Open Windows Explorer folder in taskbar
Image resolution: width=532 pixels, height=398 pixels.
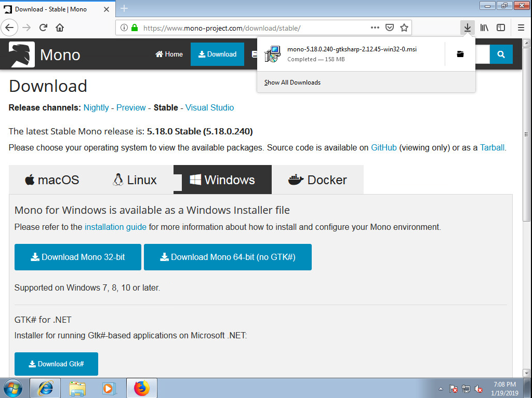coord(77,388)
